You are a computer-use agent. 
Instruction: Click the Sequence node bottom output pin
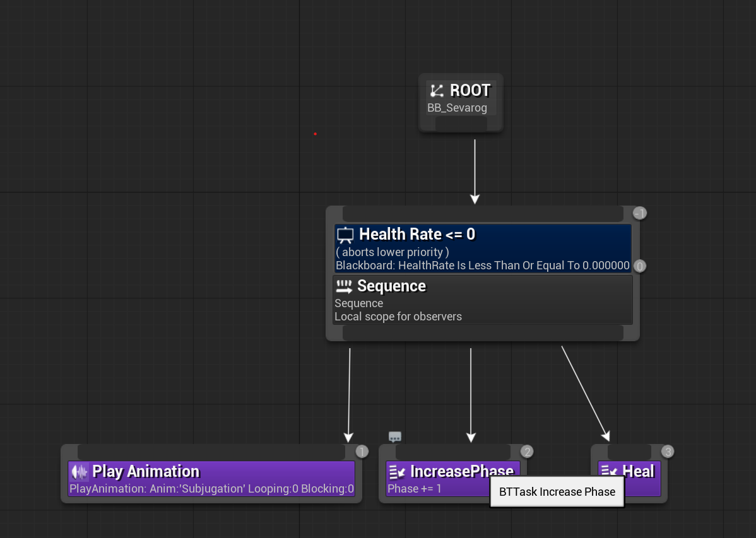pos(483,332)
